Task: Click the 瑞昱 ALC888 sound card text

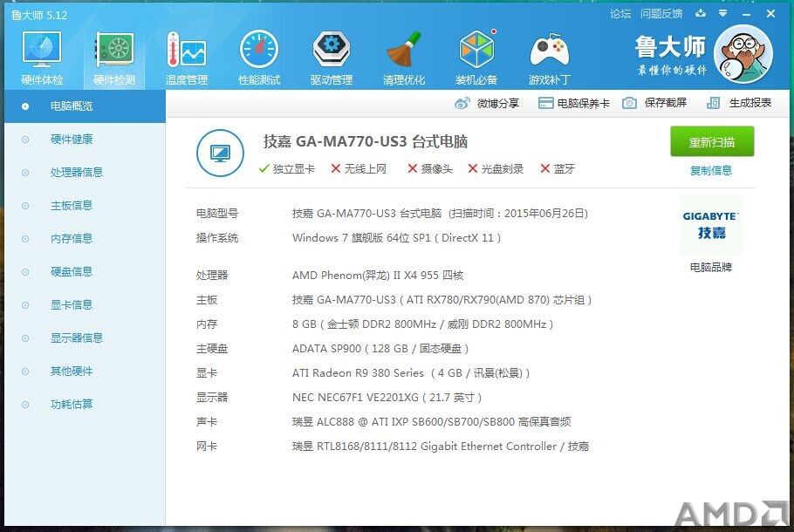Action: pos(431,421)
